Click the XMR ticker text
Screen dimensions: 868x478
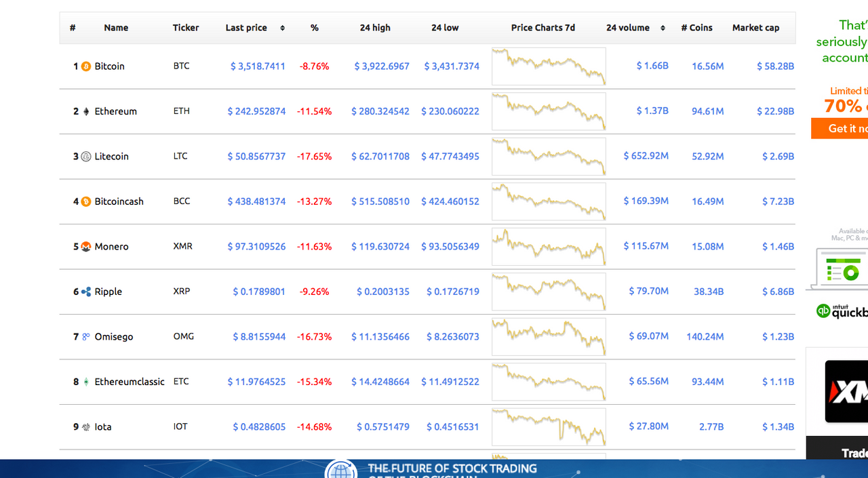(182, 247)
